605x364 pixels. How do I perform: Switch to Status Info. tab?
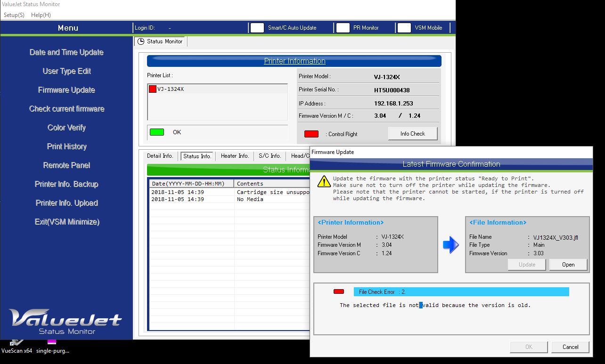click(197, 156)
